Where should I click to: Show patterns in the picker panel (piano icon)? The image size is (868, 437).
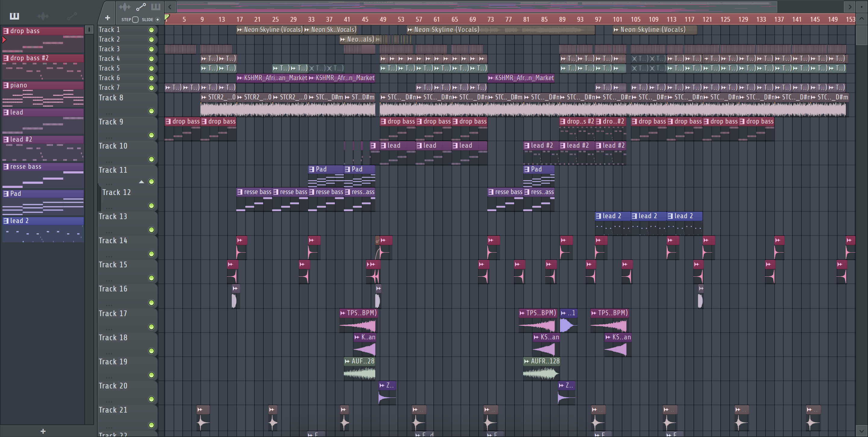(14, 16)
